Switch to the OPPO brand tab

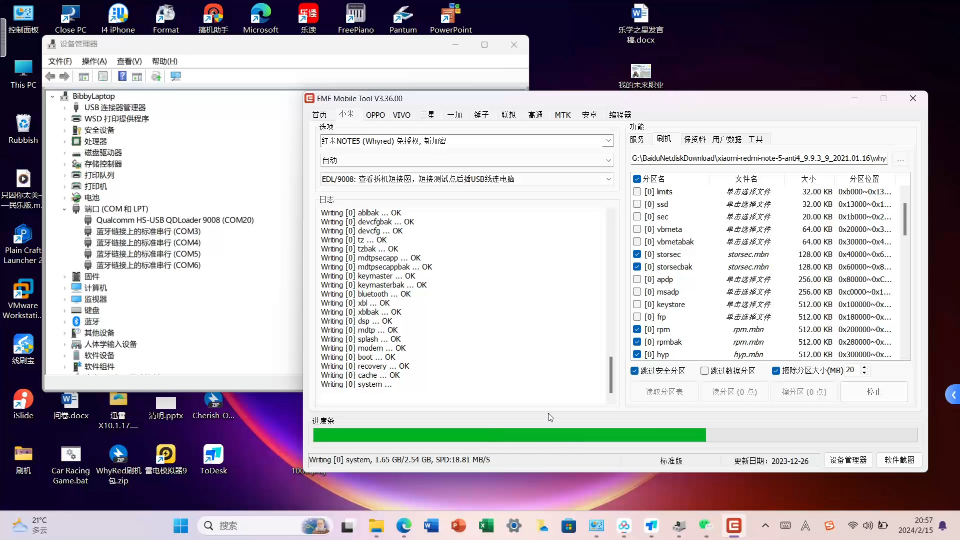click(x=375, y=115)
